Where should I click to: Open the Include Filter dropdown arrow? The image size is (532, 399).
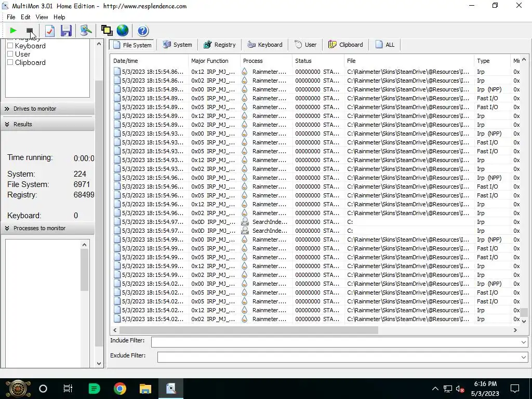(x=524, y=342)
